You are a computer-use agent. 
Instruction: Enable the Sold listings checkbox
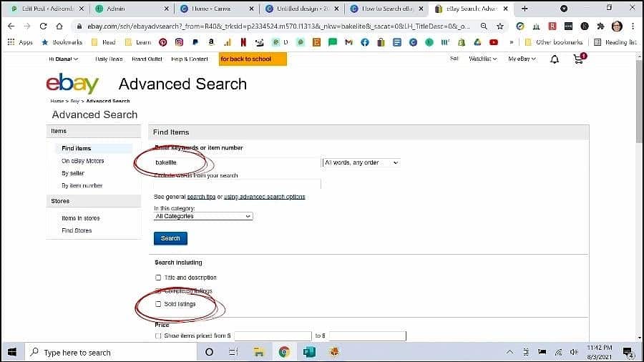point(158,304)
